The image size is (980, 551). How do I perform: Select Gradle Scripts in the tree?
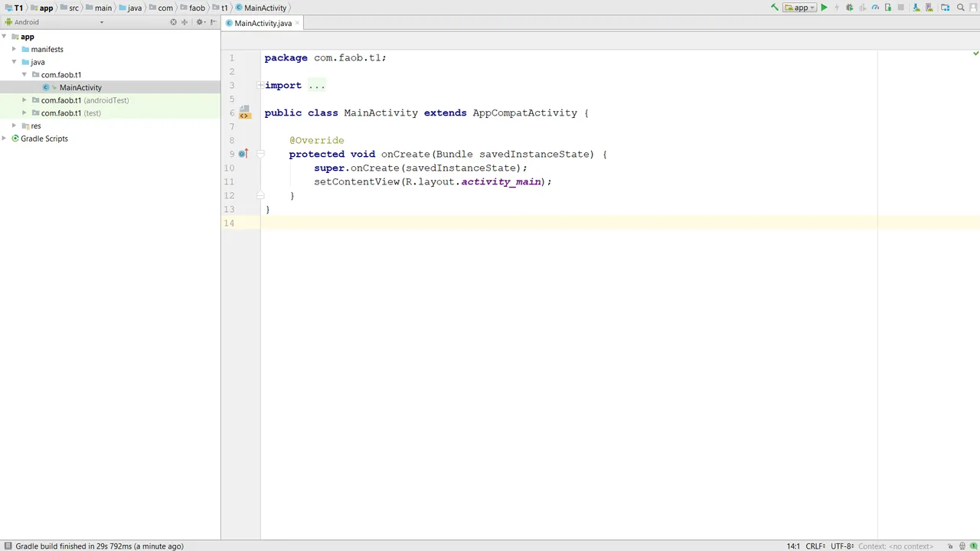click(44, 139)
